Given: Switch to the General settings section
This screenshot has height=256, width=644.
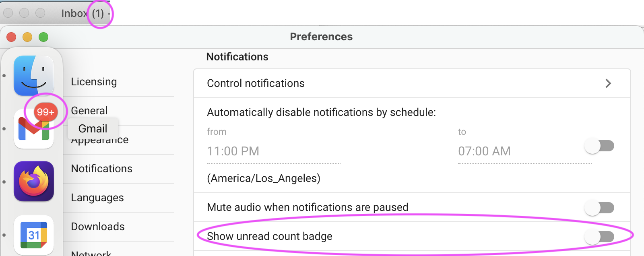Looking at the screenshot, I should click(x=89, y=111).
